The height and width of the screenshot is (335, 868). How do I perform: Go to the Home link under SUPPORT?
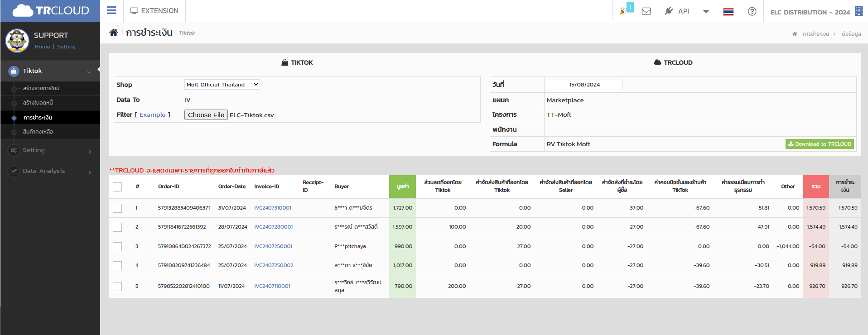point(42,47)
